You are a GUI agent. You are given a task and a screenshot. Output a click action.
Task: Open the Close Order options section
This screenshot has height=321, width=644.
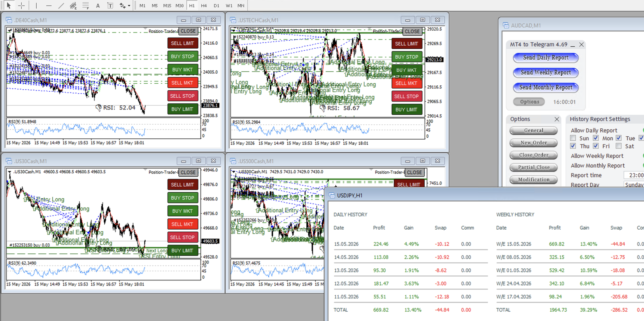[534, 155]
